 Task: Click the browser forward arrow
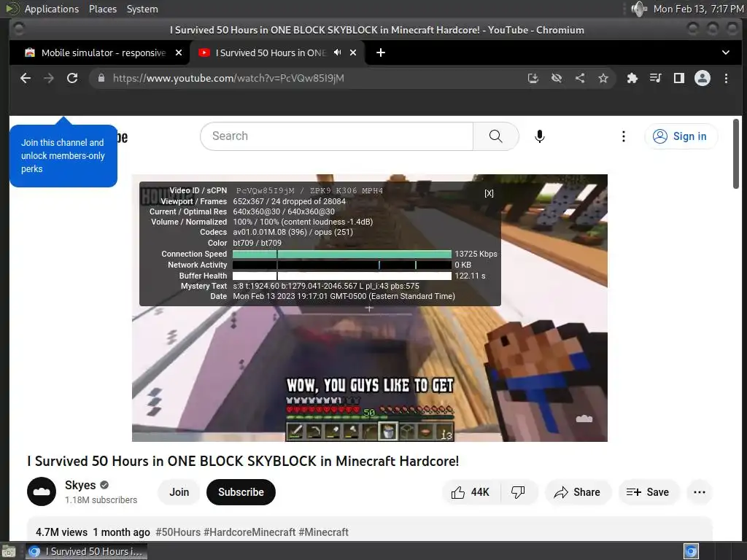click(x=49, y=78)
